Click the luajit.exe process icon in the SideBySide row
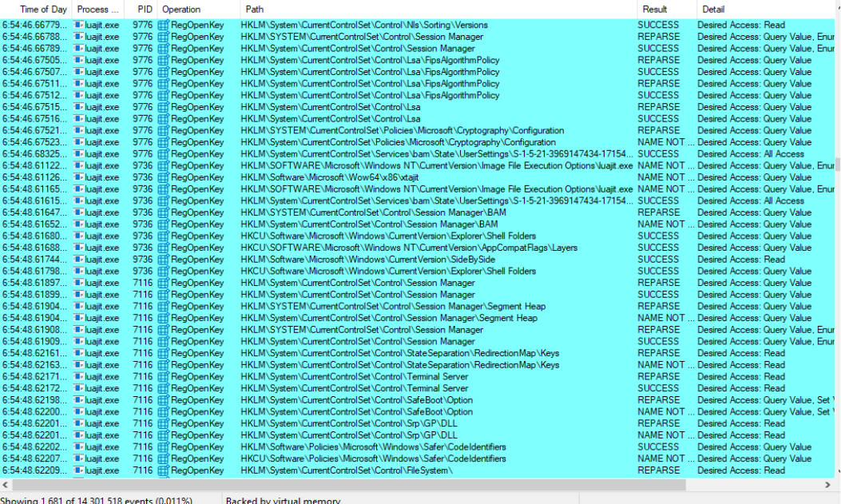This screenshot has height=504, width=841. [x=79, y=260]
